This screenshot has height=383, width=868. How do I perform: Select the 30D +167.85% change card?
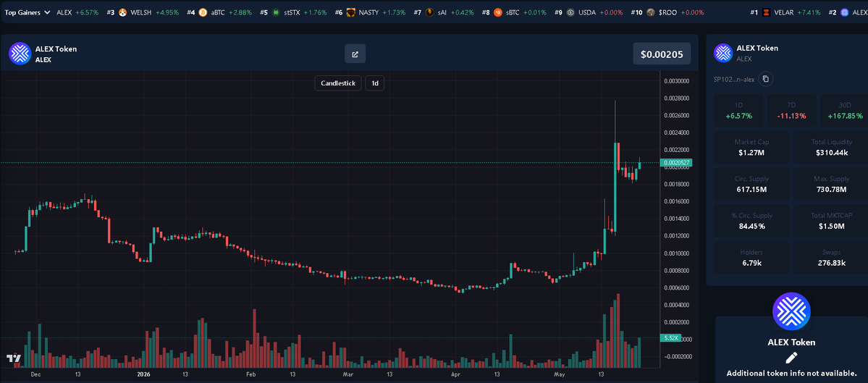click(843, 111)
